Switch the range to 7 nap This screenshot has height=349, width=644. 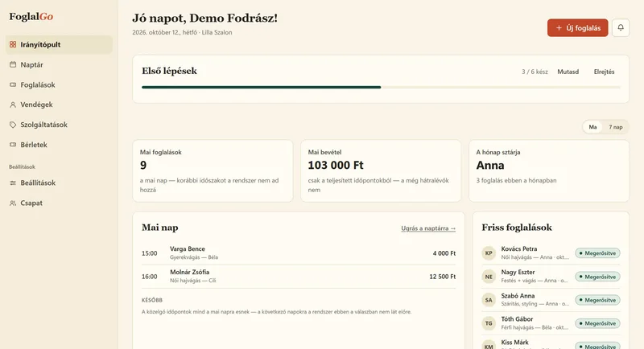[615, 127]
